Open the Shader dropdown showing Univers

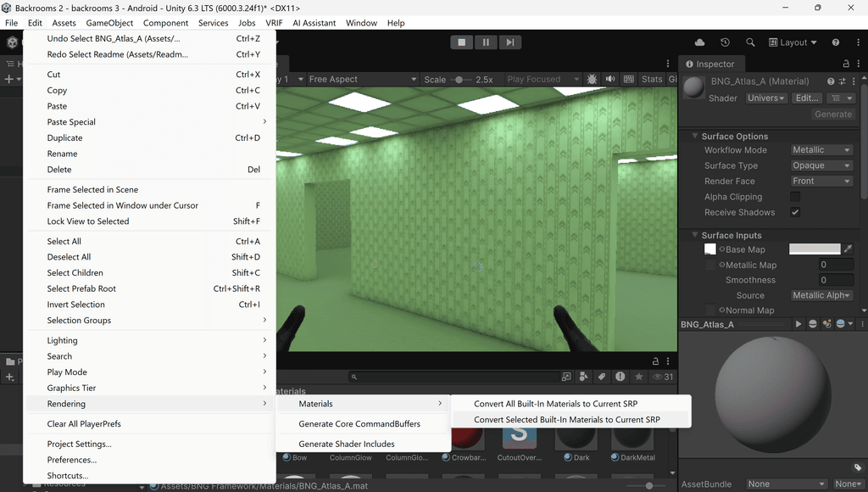point(766,98)
